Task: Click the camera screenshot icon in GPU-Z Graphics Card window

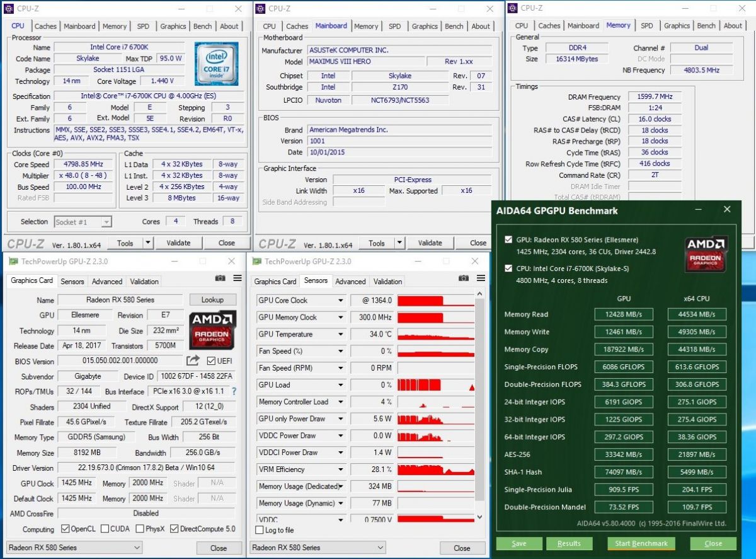Action: tap(220, 278)
